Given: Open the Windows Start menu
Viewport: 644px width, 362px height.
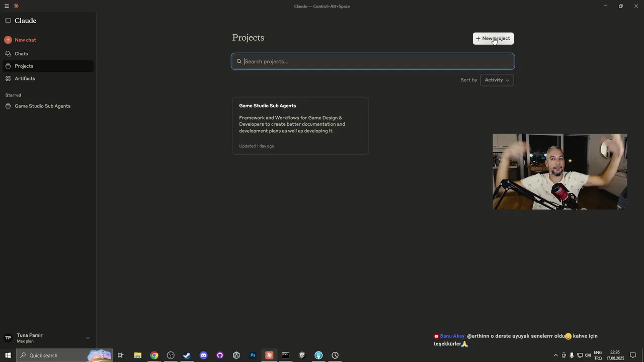Looking at the screenshot, I should 8,355.
